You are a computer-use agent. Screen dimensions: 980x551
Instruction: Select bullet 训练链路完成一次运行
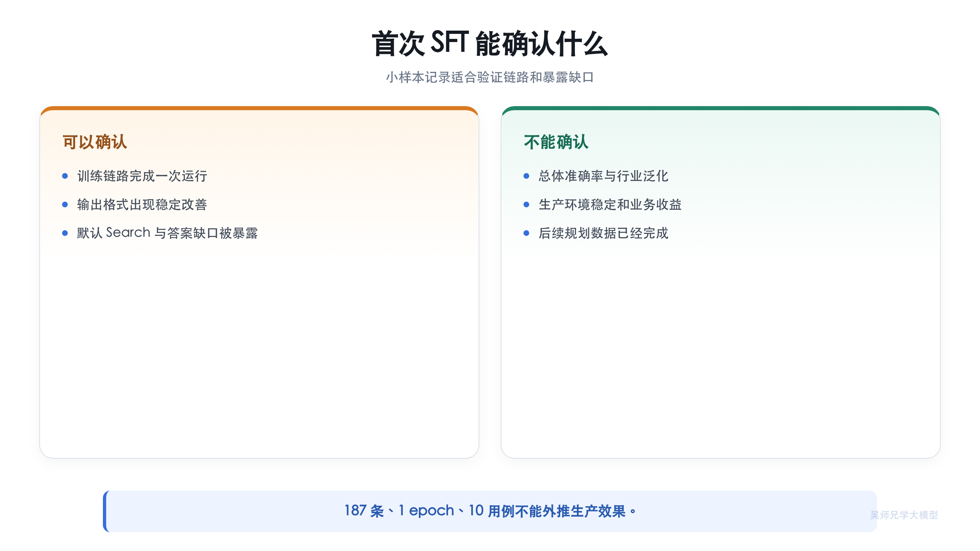click(x=142, y=176)
